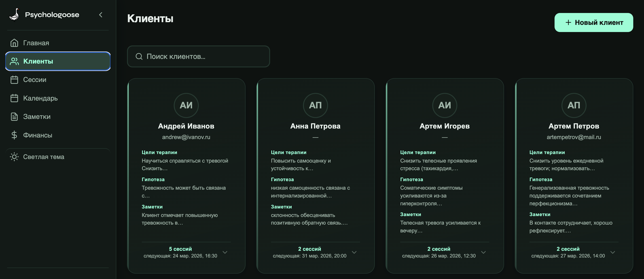Go to Сессии section
644x279 pixels.
(x=58, y=80)
